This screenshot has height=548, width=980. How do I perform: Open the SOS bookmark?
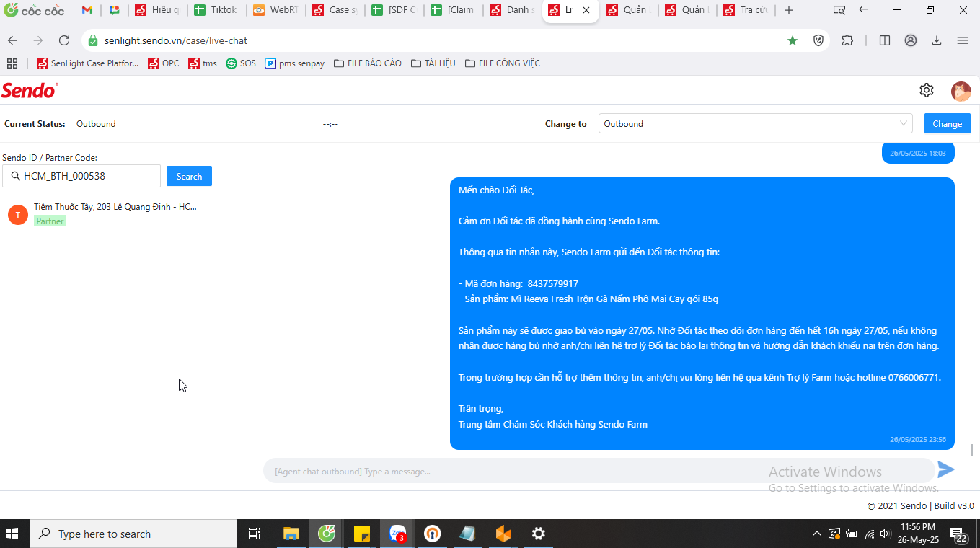[241, 63]
